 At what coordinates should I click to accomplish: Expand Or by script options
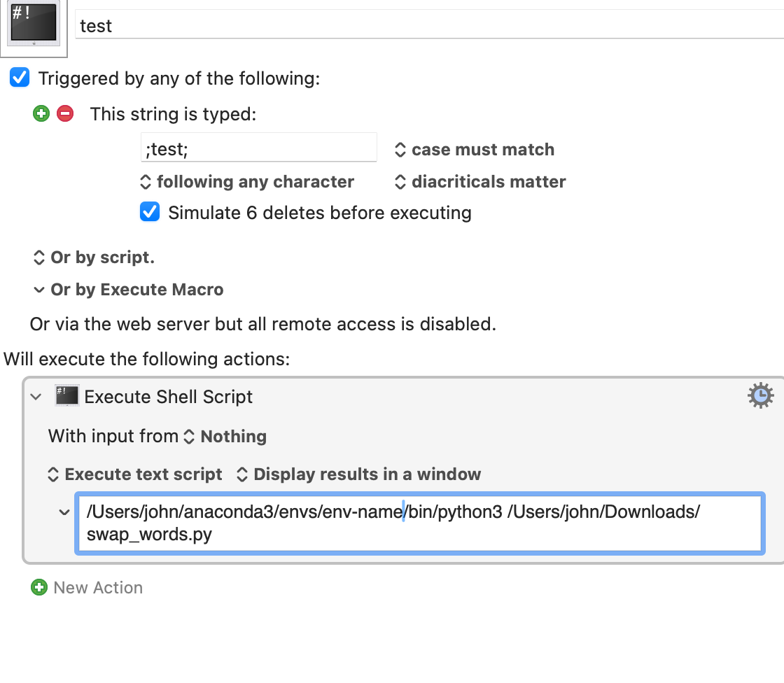click(94, 257)
